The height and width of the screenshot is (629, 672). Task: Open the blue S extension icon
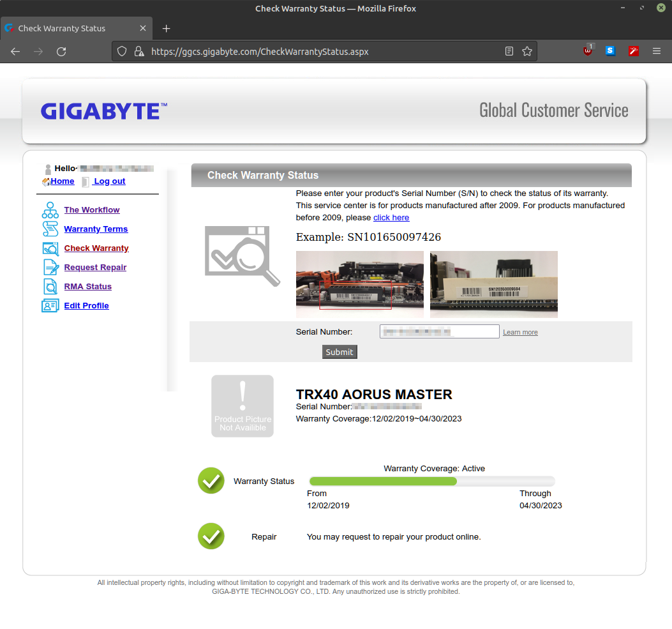click(610, 51)
